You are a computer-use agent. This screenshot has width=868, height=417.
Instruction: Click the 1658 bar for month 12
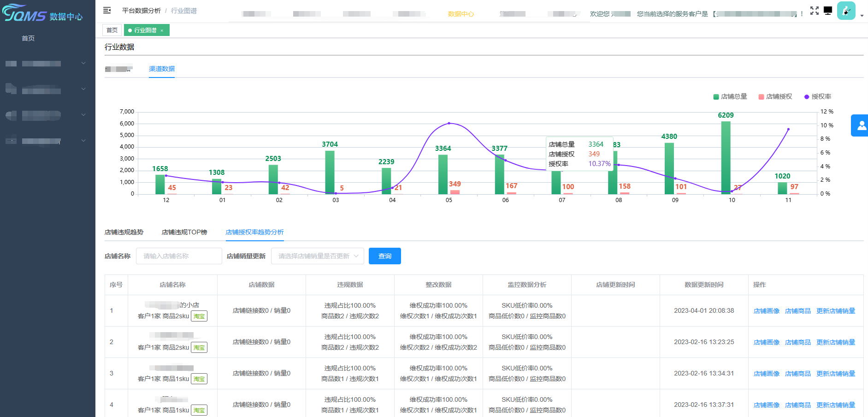pyautogui.click(x=160, y=185)
